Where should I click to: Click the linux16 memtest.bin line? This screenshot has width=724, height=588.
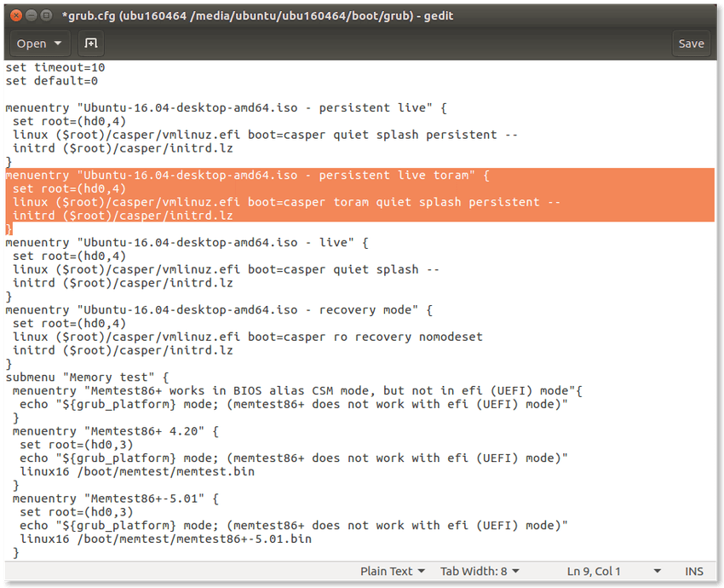137,471
